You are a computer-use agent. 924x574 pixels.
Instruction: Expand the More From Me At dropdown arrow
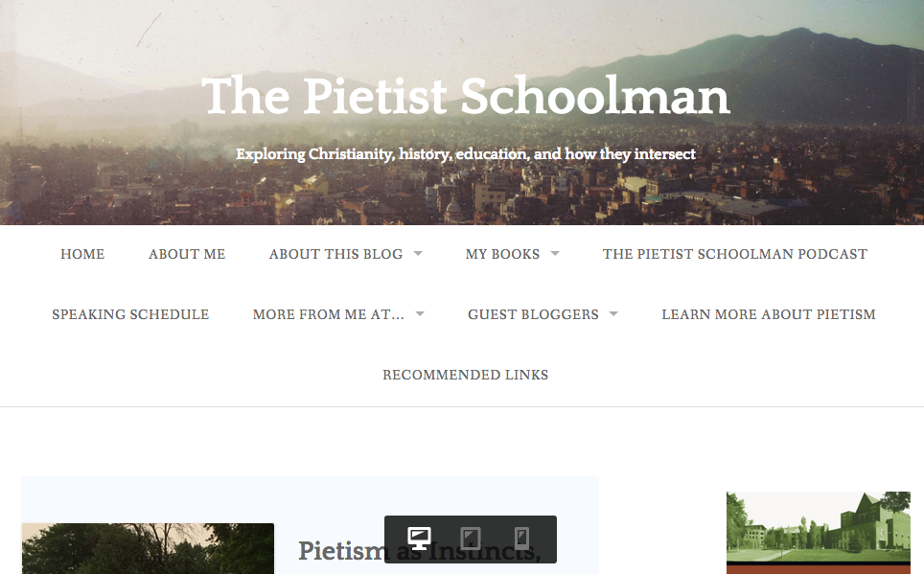(420, 314)
